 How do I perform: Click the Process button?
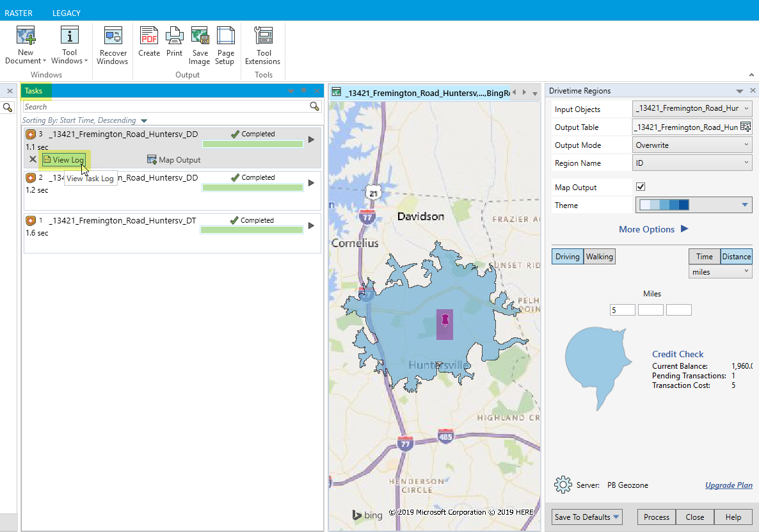(x=657, y=517)
